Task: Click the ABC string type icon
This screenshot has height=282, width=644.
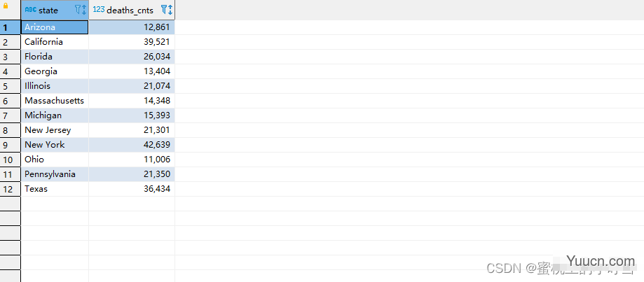Action: tap(30, 10)
